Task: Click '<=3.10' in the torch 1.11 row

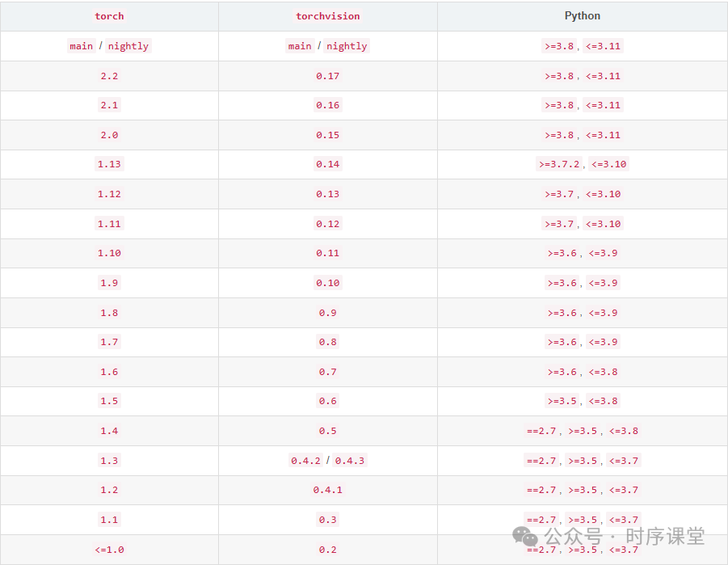Action: (x=603, y=223)
